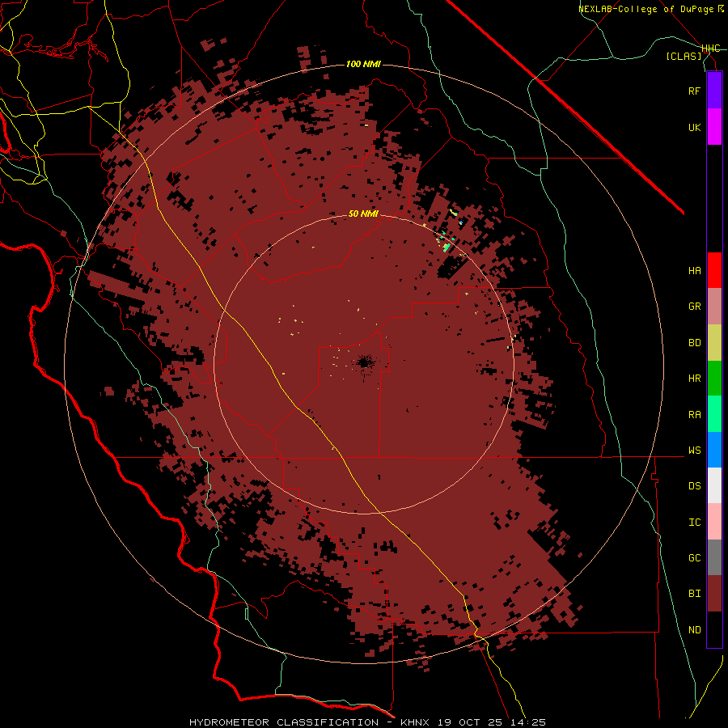Click the ND legend label
This screenshot has height=728, width=728.
click(694, 630)
